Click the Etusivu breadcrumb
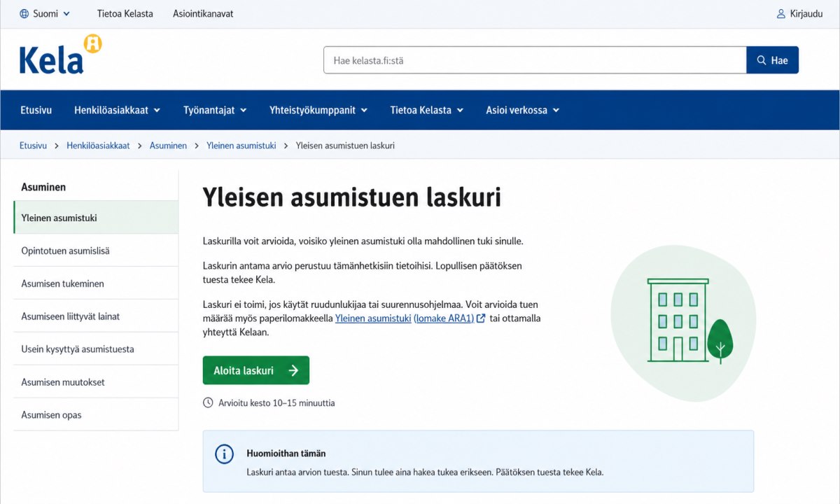 pyautogui.click(x=33, y=146)
